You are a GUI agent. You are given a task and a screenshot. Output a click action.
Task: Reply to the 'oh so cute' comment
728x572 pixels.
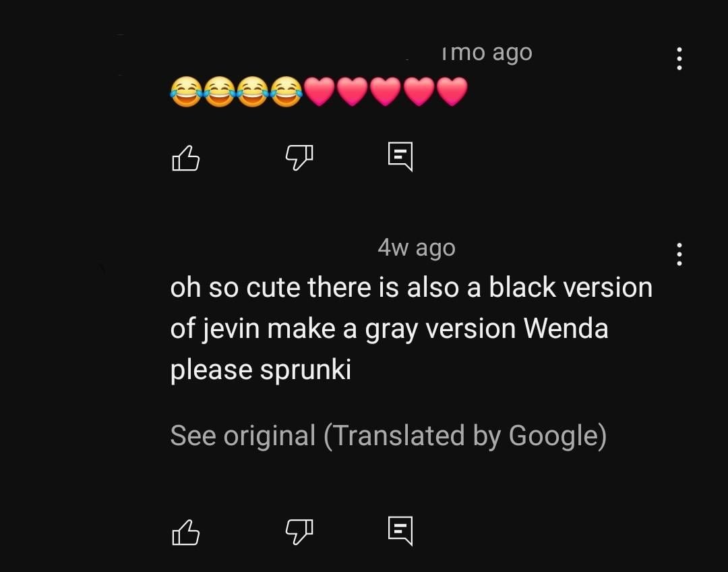pyautogui.click(x=400, y=531)
